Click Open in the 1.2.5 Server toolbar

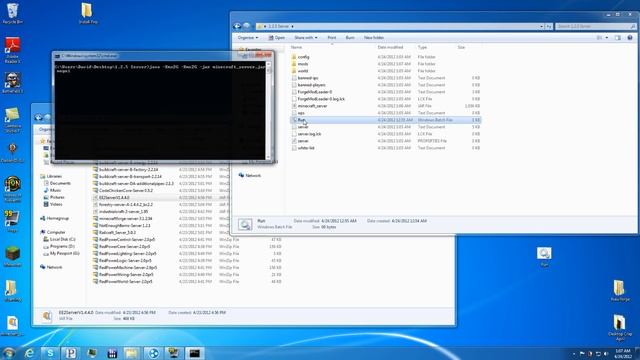pos(276,38)
